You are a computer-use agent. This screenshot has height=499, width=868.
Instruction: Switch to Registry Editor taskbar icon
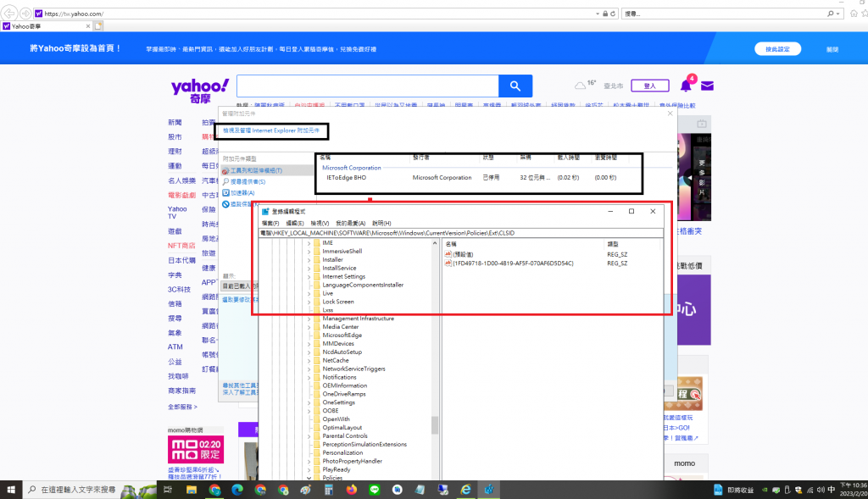(x=489, y=490)
